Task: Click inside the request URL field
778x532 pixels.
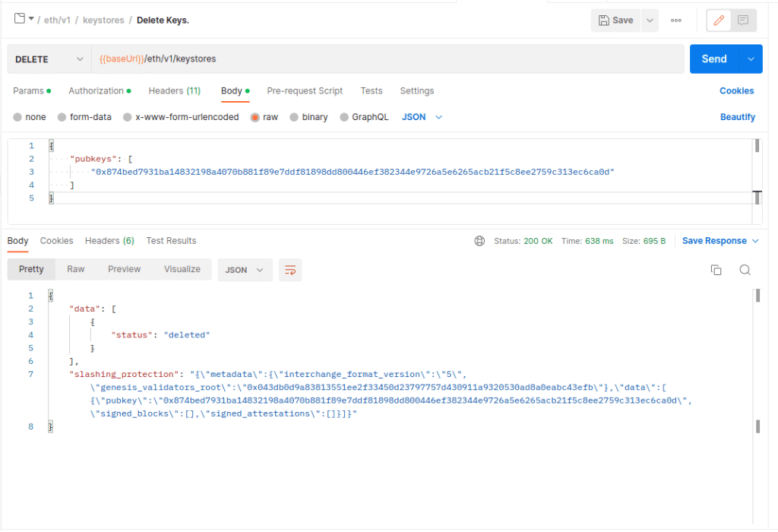Action: 304,59
